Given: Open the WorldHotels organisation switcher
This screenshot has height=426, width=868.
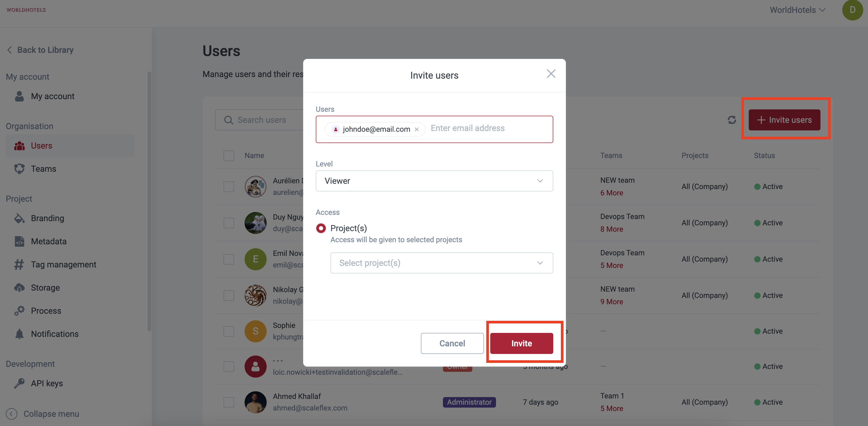Looking at the screenshot, I should point(797,10).
